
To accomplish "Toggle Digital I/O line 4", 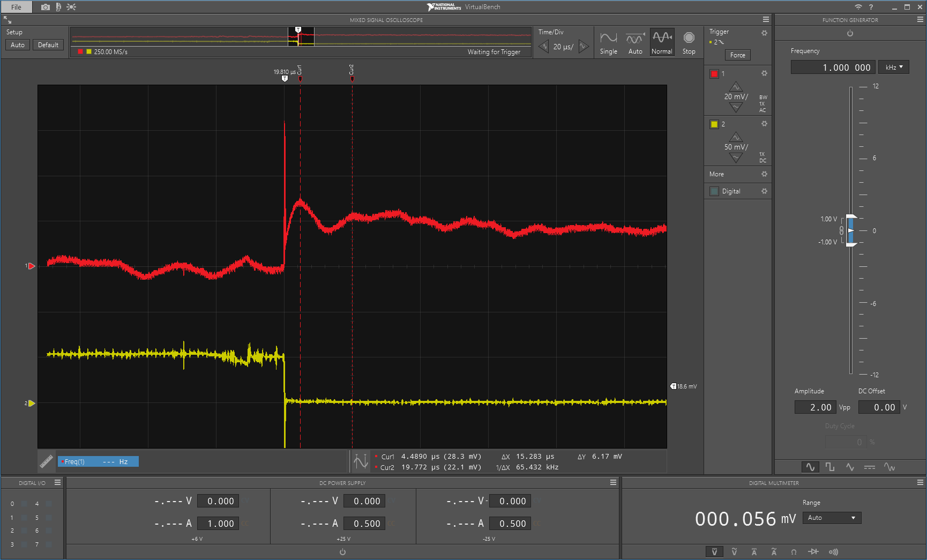I will 49,504.
